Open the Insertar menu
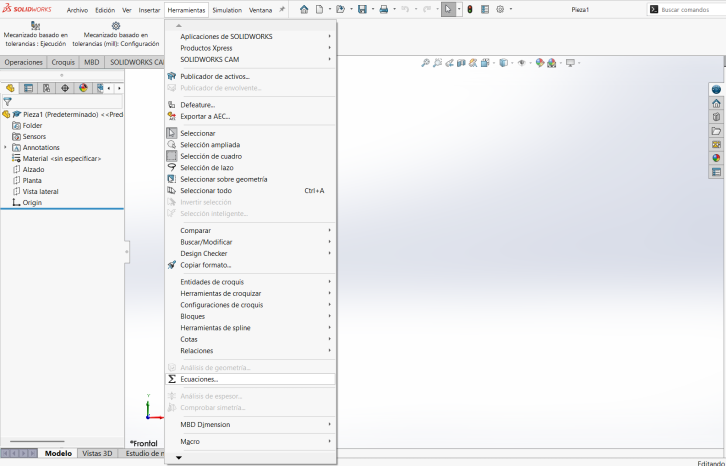The height and width of the screenshot is (466, 726). [149, 10]
